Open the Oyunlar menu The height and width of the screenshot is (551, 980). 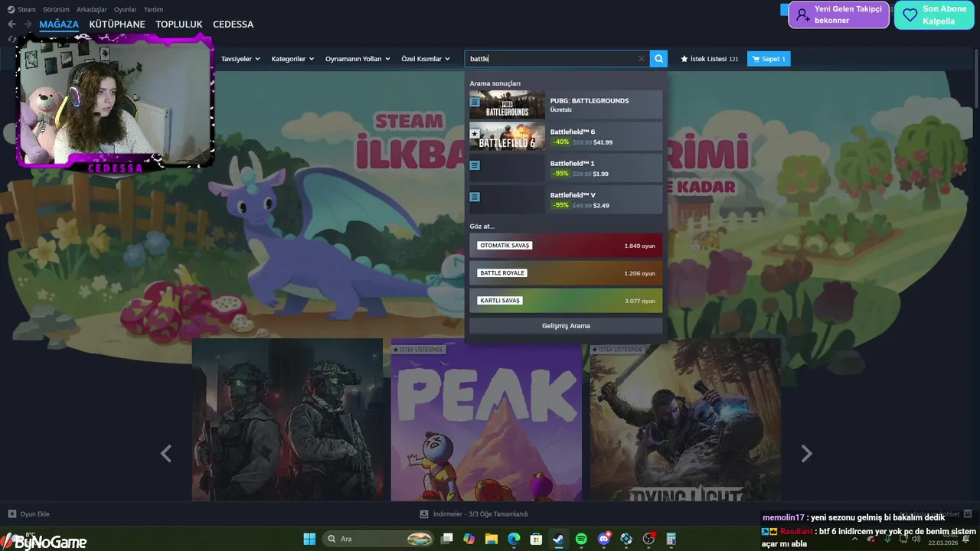(126, 10)
